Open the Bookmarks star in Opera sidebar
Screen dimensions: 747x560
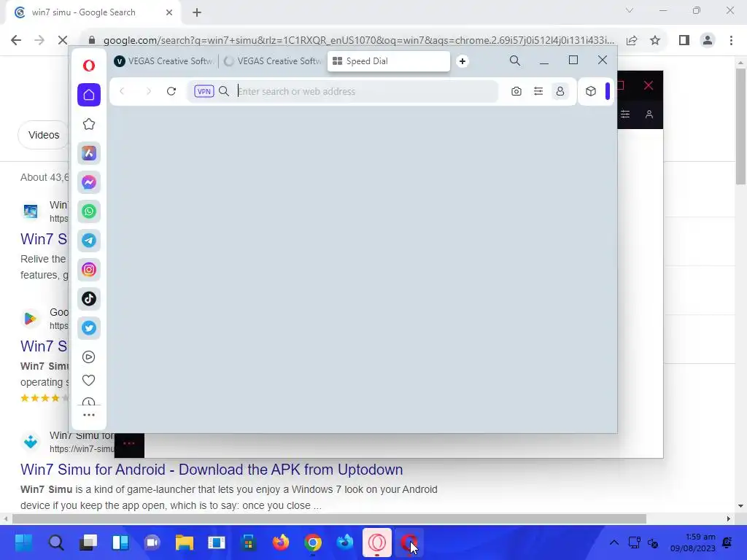point(88,124)
